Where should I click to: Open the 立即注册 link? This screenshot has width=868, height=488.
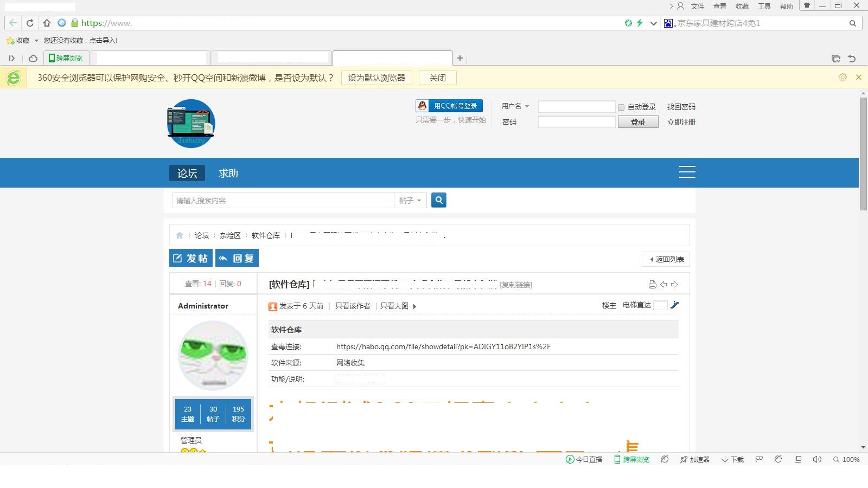[x=681, y=122]
